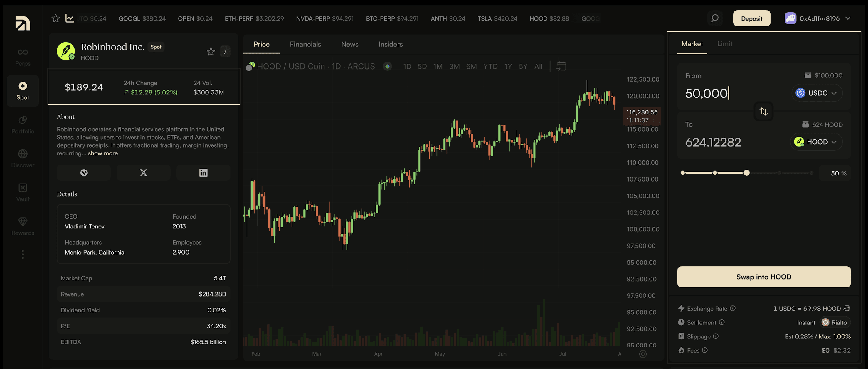Screen dimensions: 868x369
Task: Set chart range to 1D
Action: (x=407, y=66)
